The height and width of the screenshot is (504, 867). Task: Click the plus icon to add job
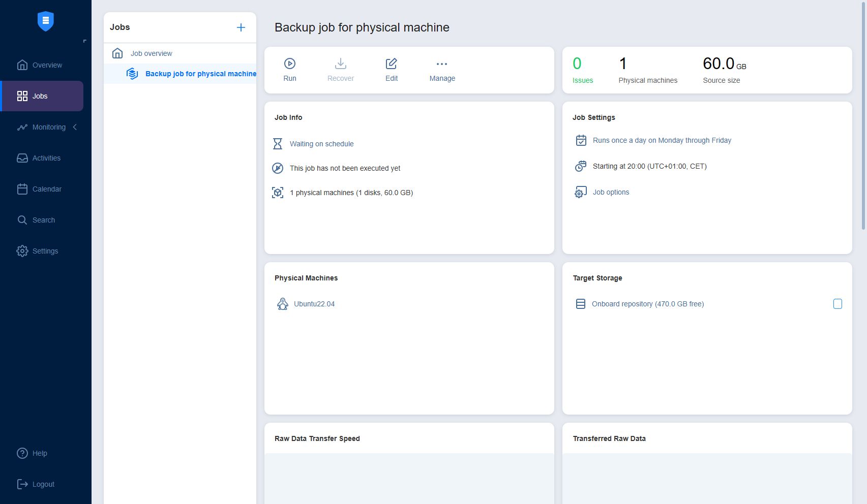(x=241, y=27)
